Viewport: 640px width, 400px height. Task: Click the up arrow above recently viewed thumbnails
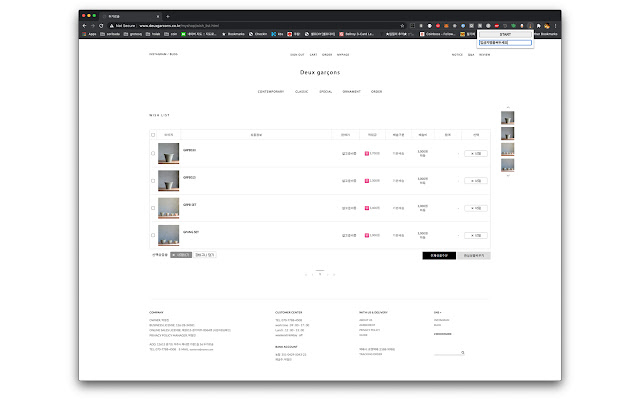pos(508,107)
